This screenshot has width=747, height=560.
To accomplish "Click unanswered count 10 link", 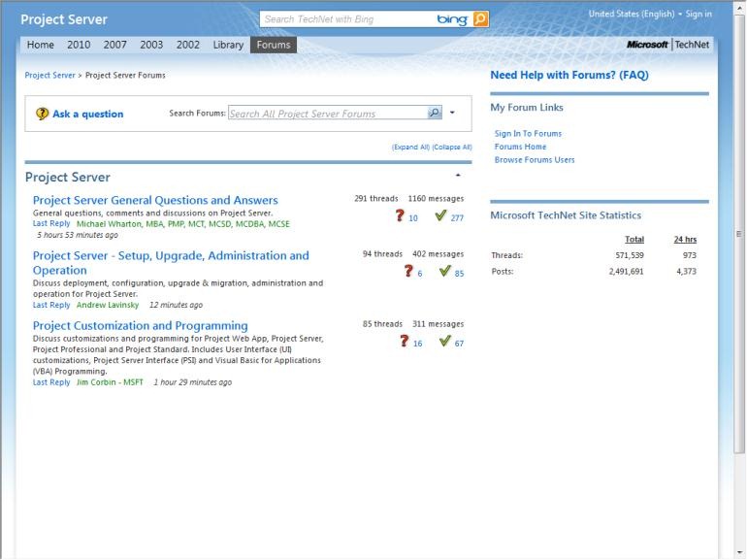I will (x=413, y=218).
